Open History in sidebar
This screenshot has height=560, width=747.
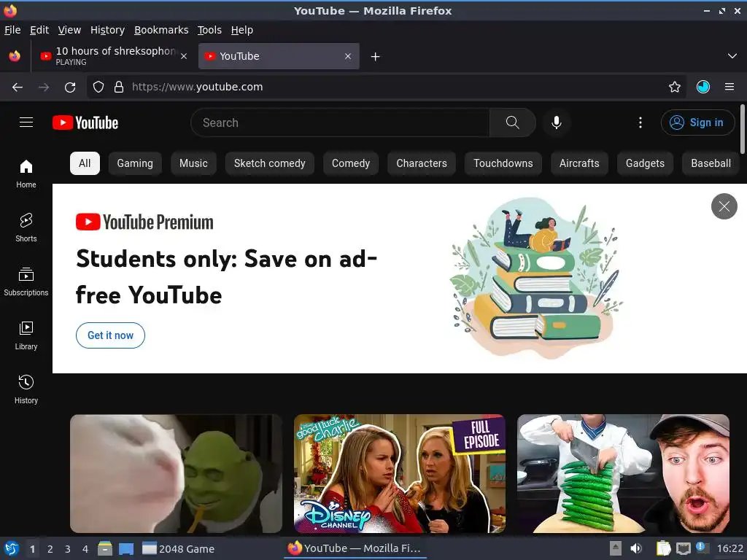(x=26, y=389)
